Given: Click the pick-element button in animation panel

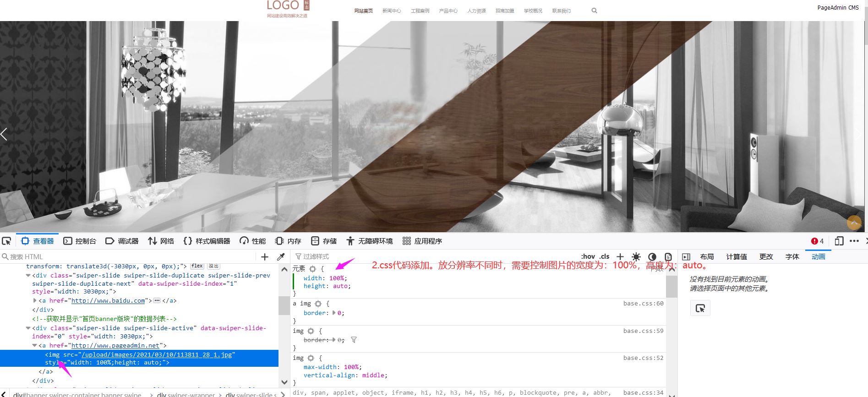Looking at the screenshot, I should [700, 308].
